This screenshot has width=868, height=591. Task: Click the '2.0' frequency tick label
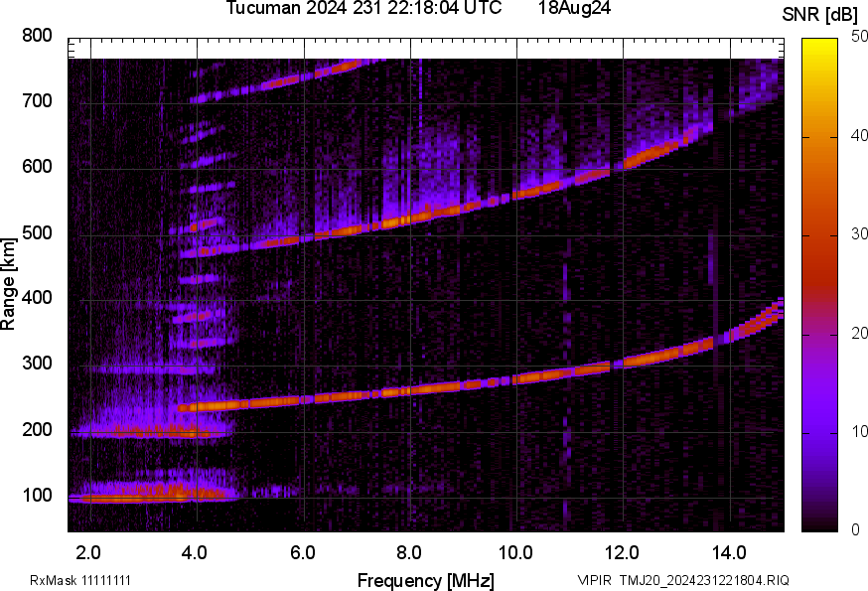88,553
